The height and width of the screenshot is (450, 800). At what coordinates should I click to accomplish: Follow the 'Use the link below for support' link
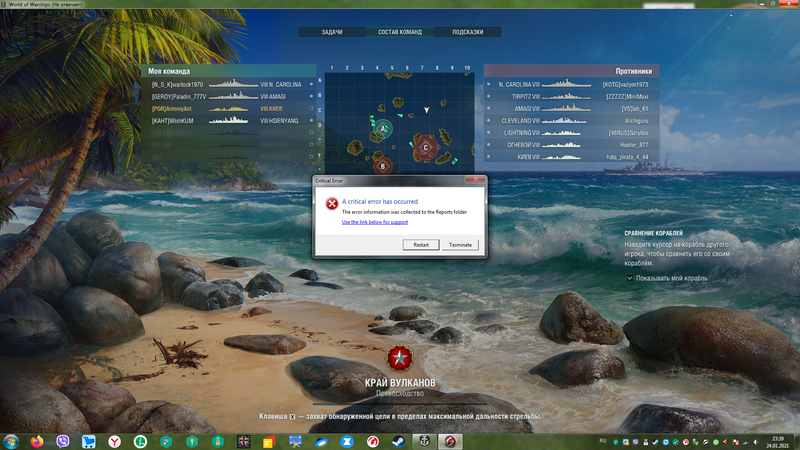[375, 222]
